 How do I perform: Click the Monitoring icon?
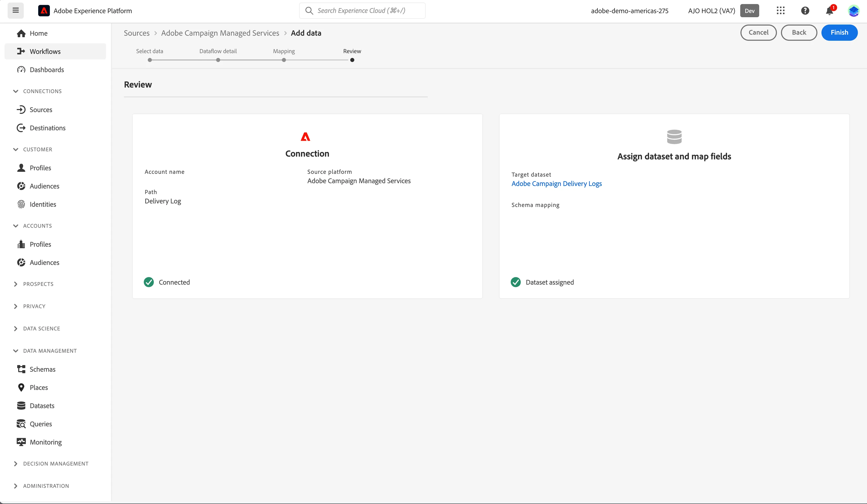(x=21, y=442)
